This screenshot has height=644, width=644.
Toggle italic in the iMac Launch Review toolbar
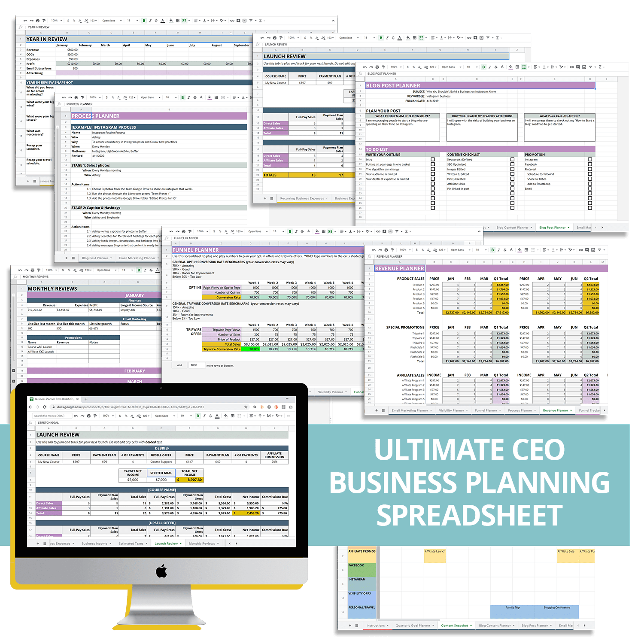tap(204, 416)
